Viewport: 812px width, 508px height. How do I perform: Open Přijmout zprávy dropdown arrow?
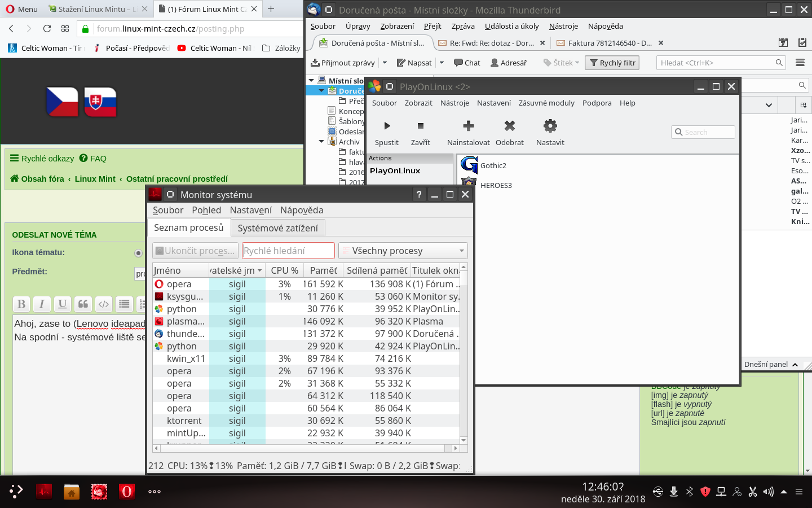coord(385,63)
